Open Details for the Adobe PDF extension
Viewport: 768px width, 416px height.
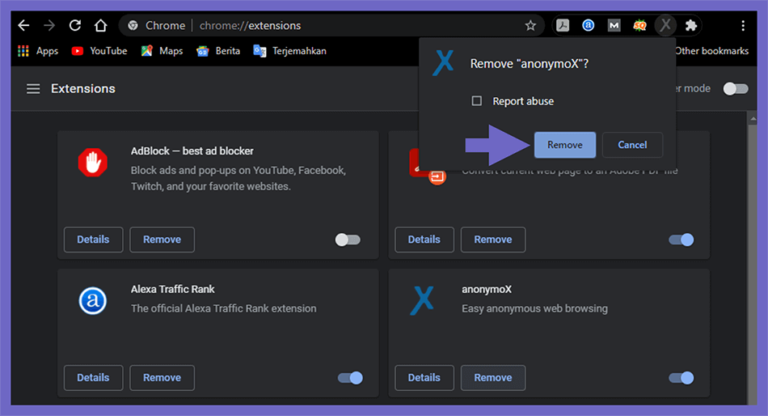pyautogui.click(x=424, y=240)
